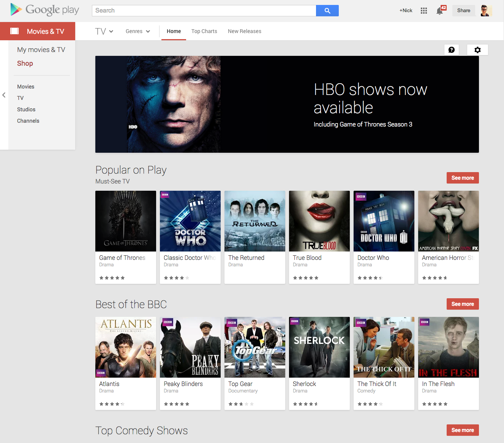This screenshot has height=443, width=504.
Task: Click the Sherlock title text
Action: point(304,384)
